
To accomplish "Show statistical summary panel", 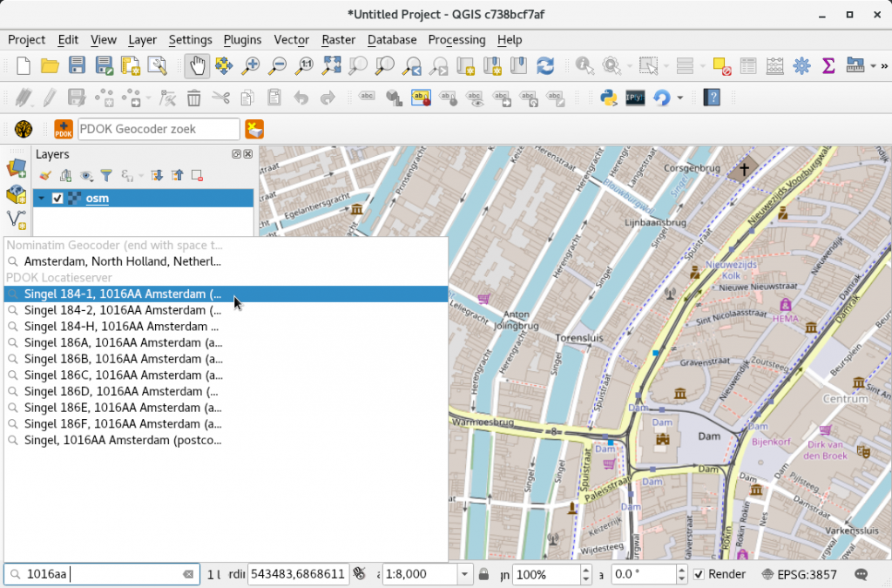I will (x=827, y=65).
